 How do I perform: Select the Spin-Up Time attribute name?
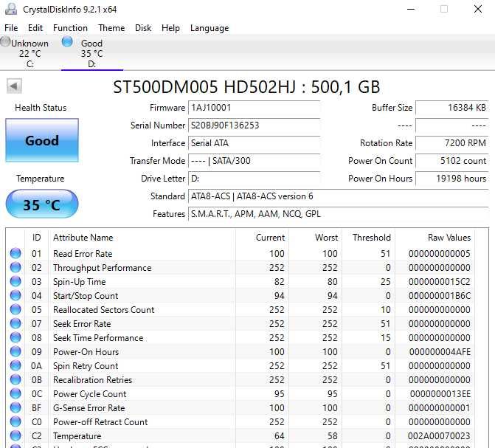coord(79,281)
